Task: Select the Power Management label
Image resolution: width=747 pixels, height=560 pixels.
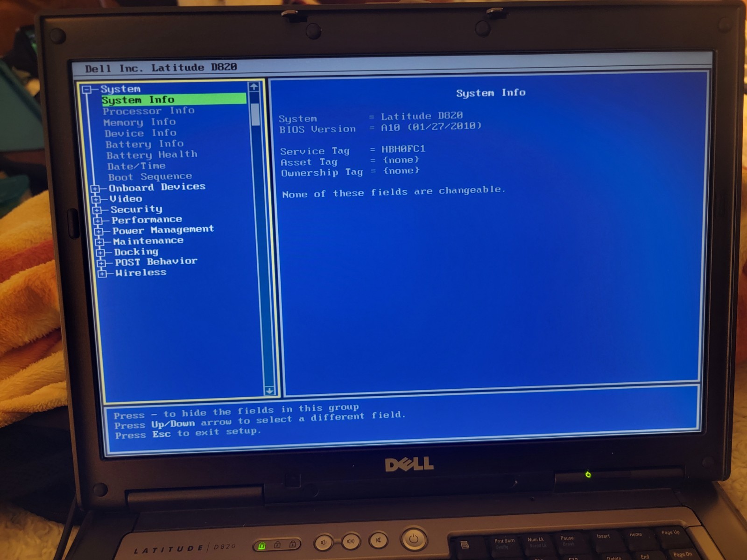Action: click(163, 230)
